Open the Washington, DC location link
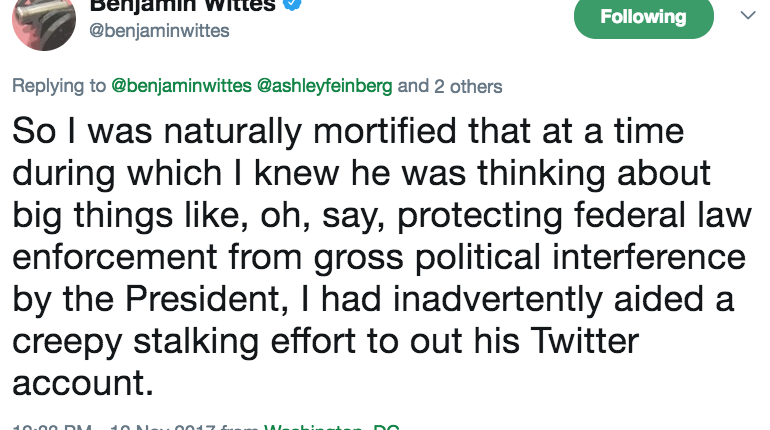 331,427
